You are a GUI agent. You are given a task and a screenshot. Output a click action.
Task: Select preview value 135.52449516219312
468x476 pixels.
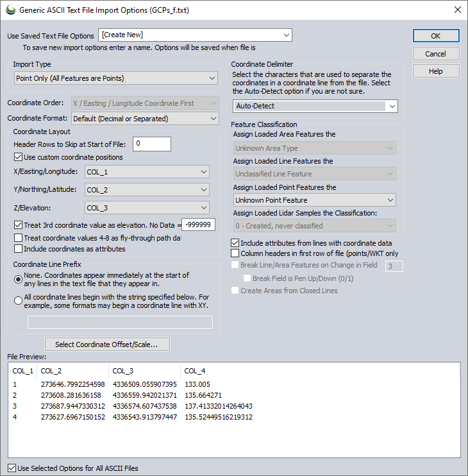coord(219,417)
